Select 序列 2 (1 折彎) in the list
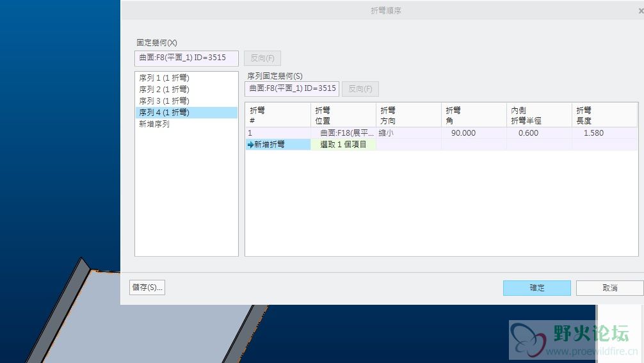The height and width of the screenshot is (363, 644). tap(186, 89)
